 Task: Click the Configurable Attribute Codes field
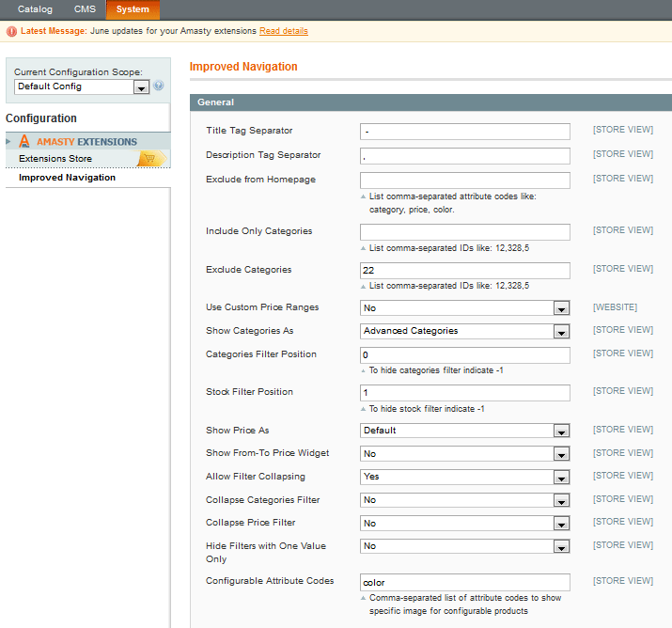point(465,582)
